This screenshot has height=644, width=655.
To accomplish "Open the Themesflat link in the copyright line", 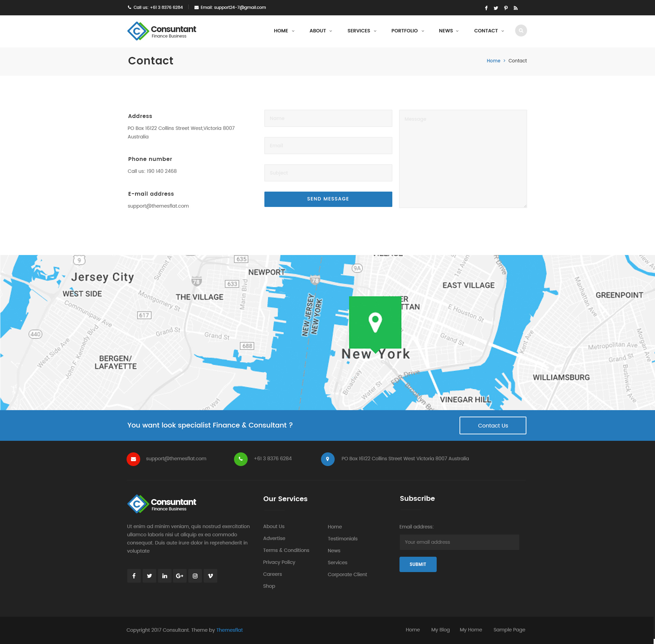I will [229, 630].
